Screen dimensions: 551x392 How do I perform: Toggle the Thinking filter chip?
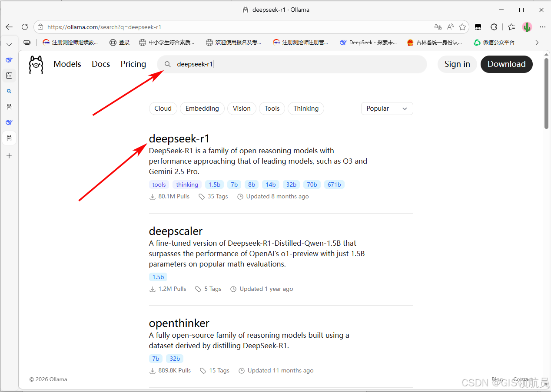pyautogui.click(x=306, y=109)
